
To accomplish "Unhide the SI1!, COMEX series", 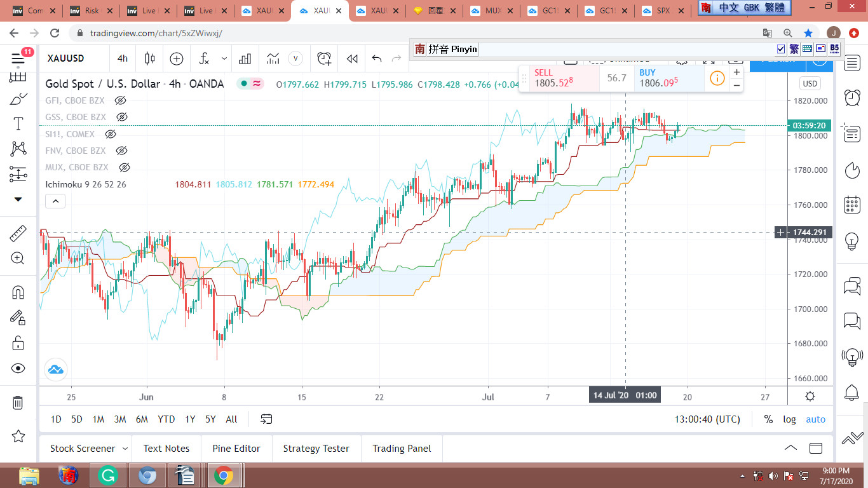I will tap(110, 134).
